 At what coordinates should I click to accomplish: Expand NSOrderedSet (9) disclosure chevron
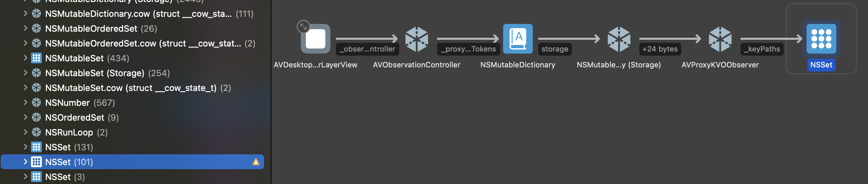(x=25, y=117)
